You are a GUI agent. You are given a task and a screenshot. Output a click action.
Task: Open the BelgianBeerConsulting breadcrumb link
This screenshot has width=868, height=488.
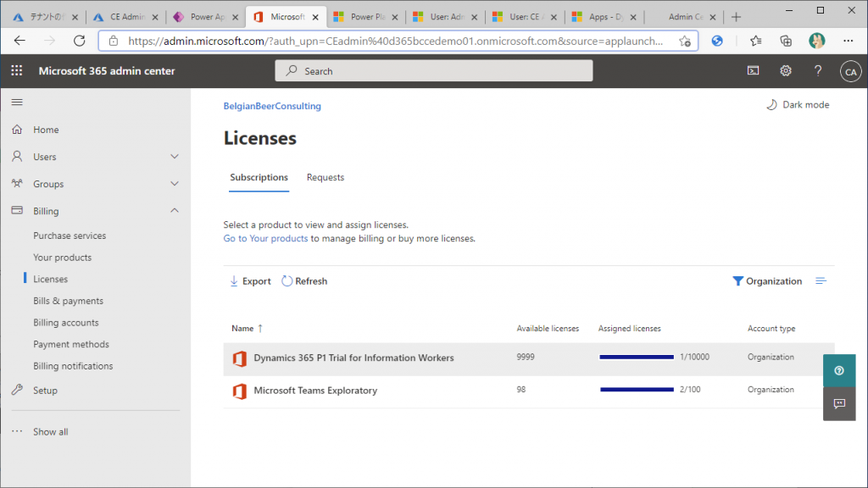272,106
